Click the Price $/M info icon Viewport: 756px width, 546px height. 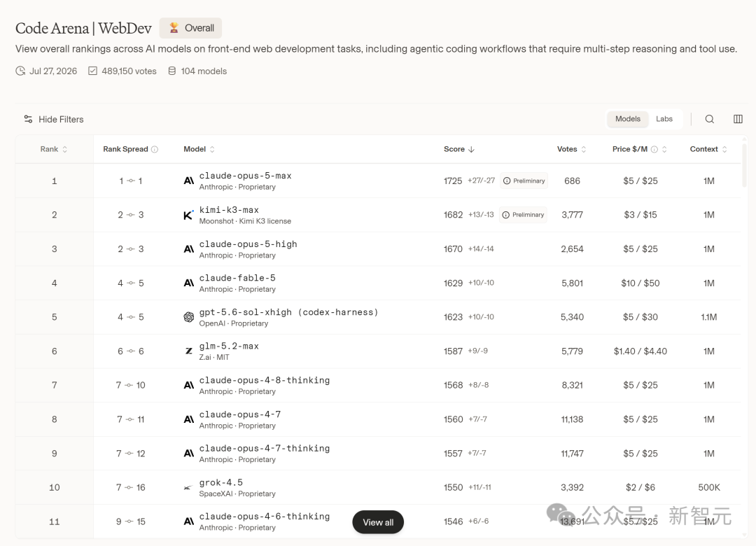click(x=654, y=150)
